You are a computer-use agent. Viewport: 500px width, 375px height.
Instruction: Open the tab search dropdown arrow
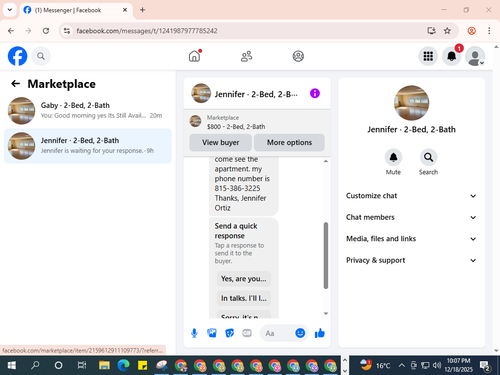pyautogui.click(x=10, y=10)
